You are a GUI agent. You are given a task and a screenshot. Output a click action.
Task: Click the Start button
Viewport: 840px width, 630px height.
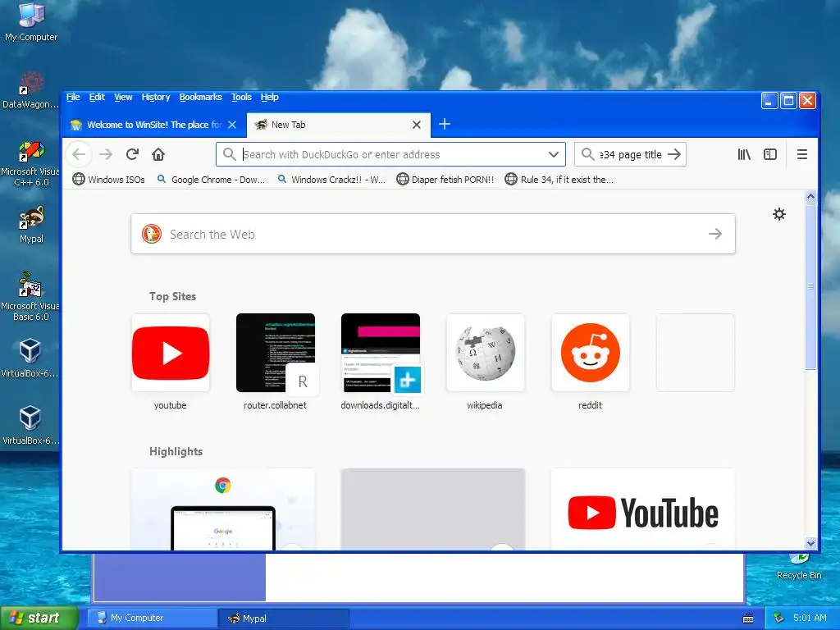pyautogui.click(x=39, y=618)
